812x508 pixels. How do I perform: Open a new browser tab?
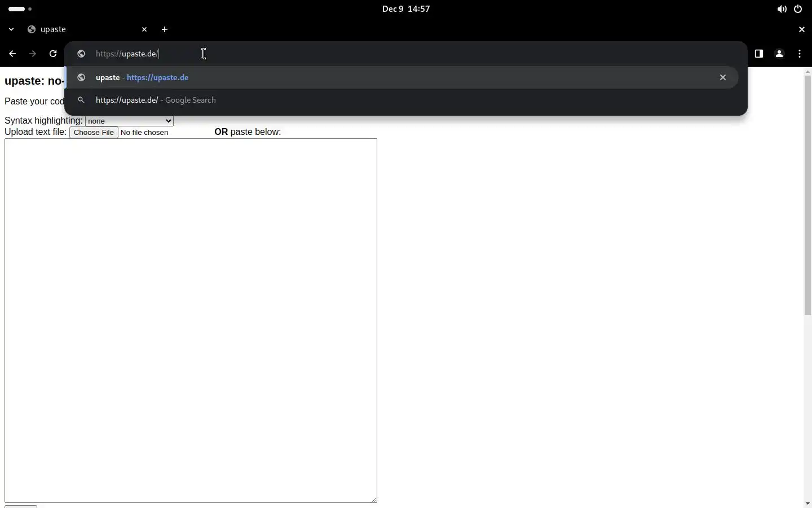(165, 29)
